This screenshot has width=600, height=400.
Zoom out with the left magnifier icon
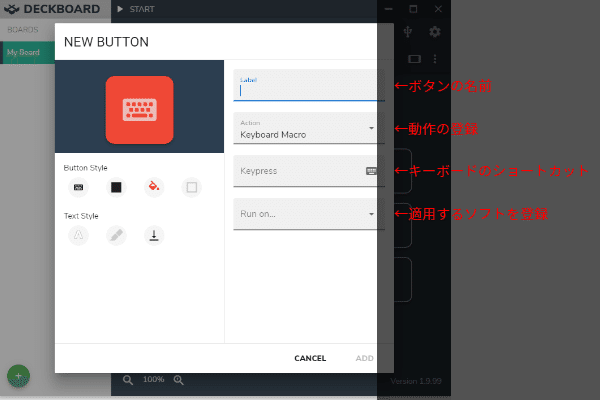click(x=128, y=380)
